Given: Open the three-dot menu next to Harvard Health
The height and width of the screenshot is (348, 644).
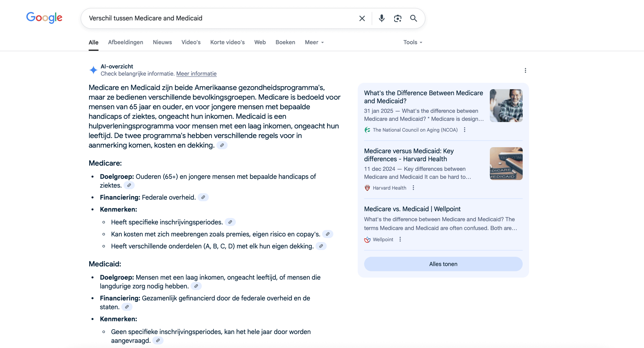Looking at the screenshot, I should (413, 188).
